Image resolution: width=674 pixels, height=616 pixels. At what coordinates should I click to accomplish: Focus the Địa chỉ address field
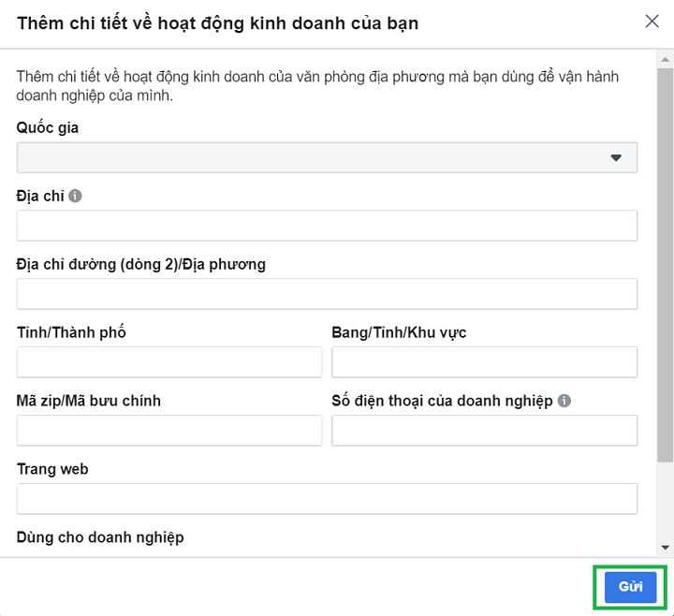point(327,226)
